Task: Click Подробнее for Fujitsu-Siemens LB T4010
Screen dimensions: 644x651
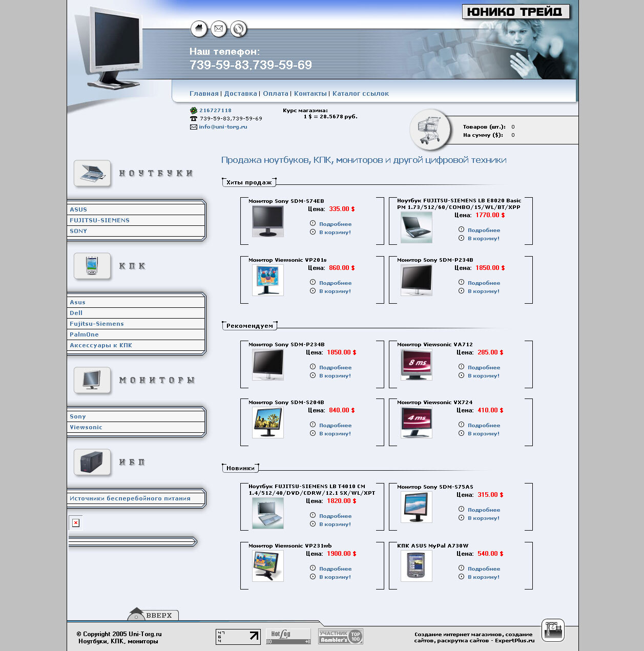Action: (335, 516)
